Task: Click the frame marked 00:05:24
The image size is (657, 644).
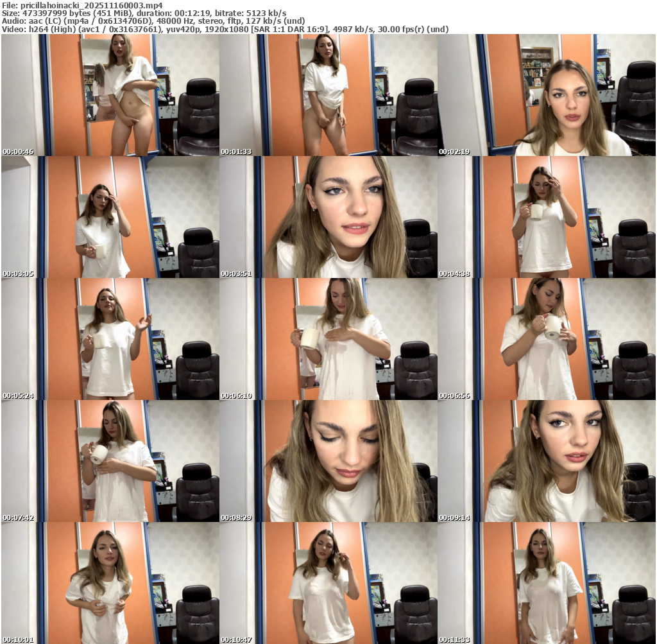Action: point(110,339)
